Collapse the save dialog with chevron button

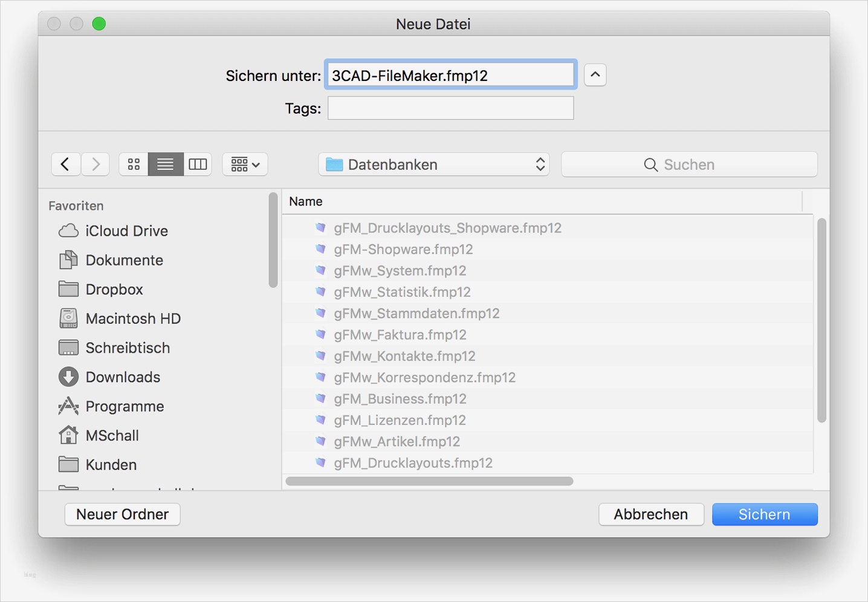(595, 75)
